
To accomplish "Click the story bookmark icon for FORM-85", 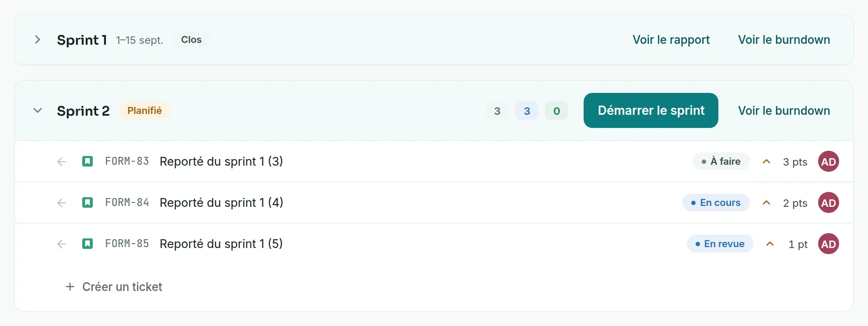I will pyautogui.click(x=87, y=244).
